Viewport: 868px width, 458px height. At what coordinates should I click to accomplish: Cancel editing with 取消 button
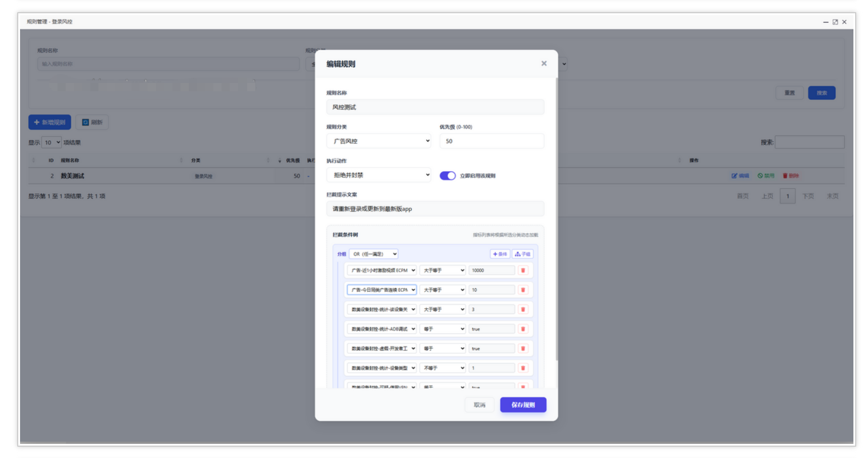click(479, 405)
